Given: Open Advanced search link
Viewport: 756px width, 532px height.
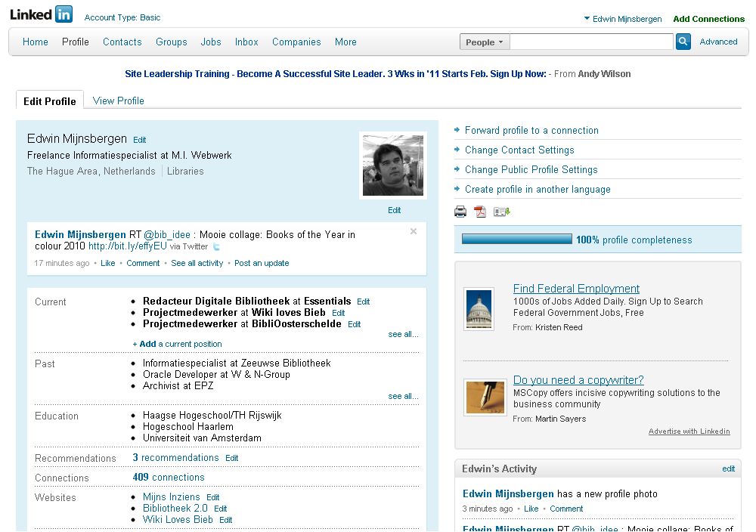Looking at the screenshot, I should pyautogui.click(x=718, y=42).
